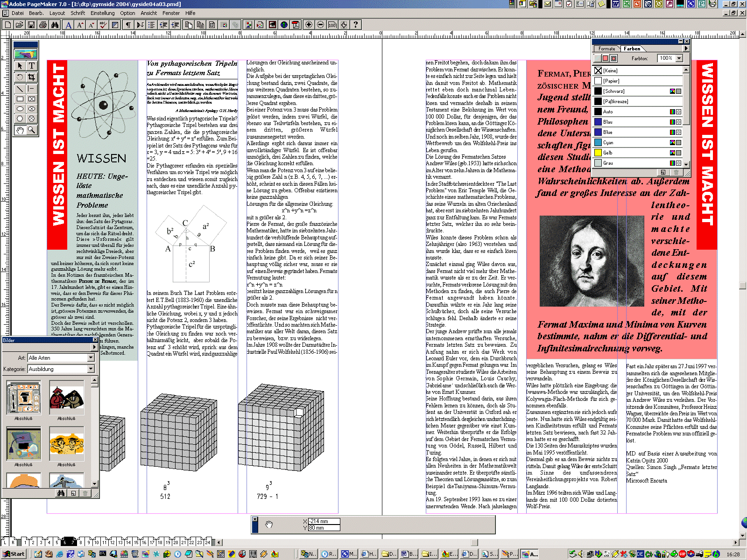The width and height of the screenshot is (747, 560).
Task: Open the Layout menu
Action: tap(57, 13)
